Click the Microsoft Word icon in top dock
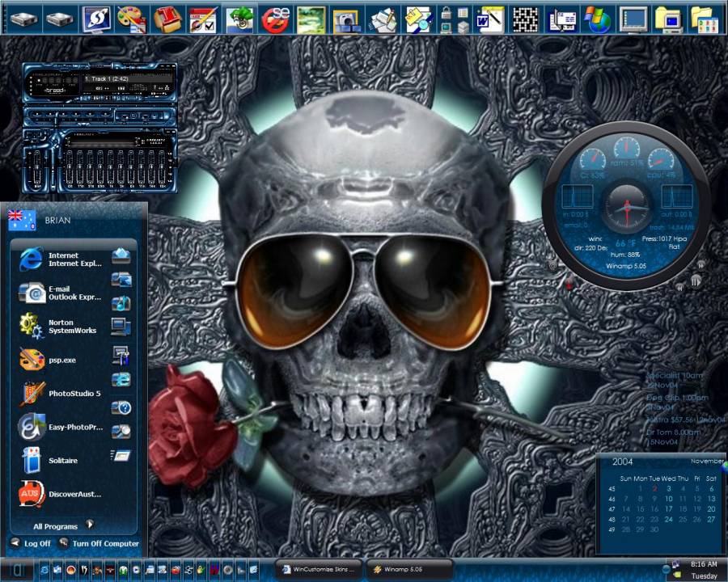728x582 pixels. 490,18
